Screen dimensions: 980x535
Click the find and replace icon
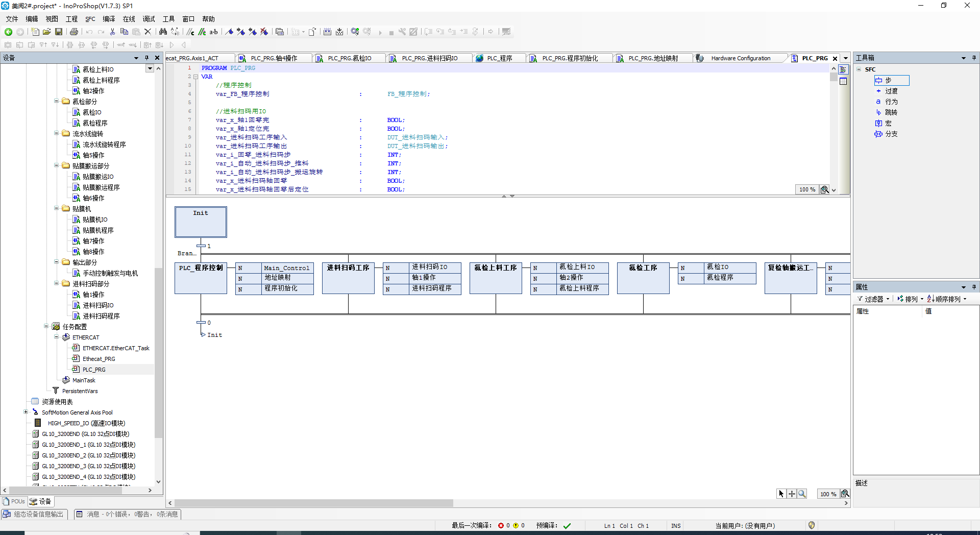tap(175, 32)
